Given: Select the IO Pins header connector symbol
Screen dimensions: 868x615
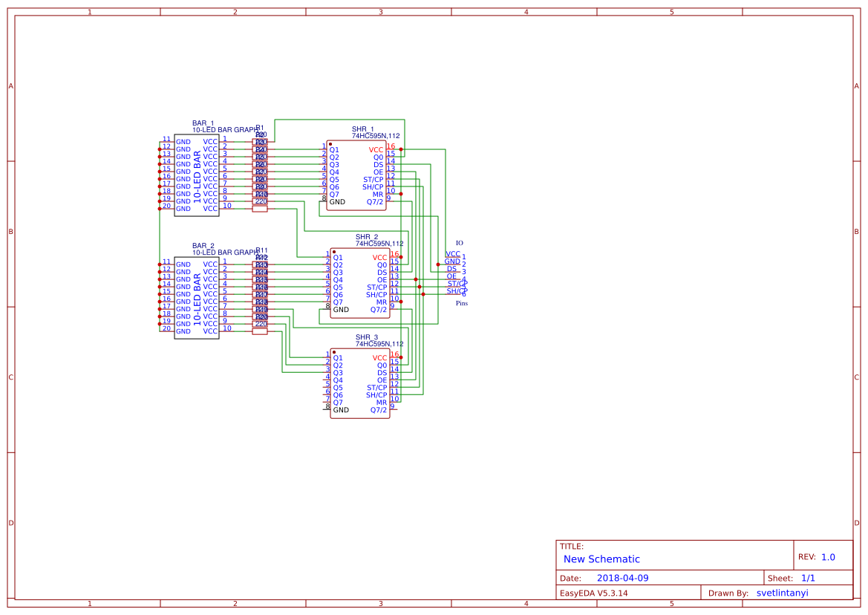Looking at the screenshot, I should [x=454, y=271].
